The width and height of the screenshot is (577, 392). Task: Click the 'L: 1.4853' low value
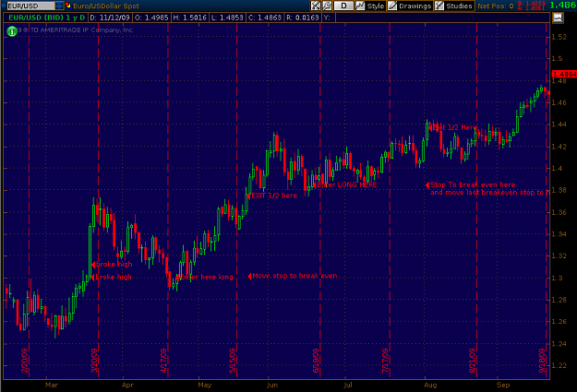tap(227, 18)
